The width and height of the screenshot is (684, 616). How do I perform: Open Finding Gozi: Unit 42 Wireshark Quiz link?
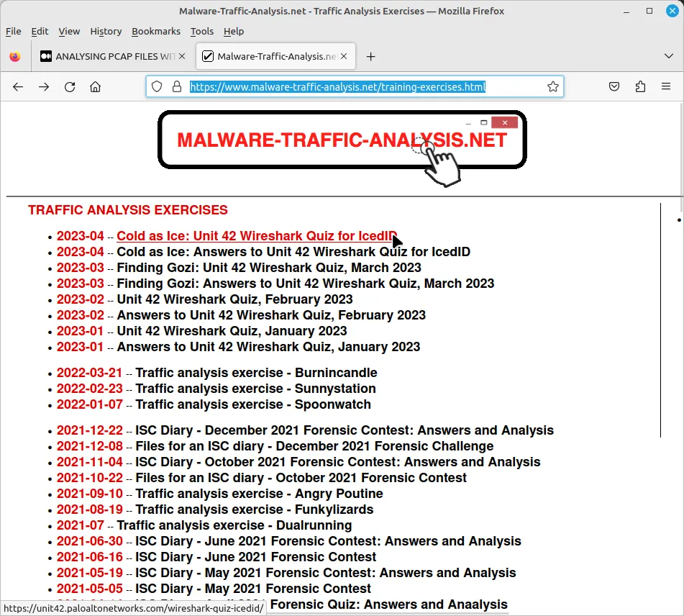[269, 268]
